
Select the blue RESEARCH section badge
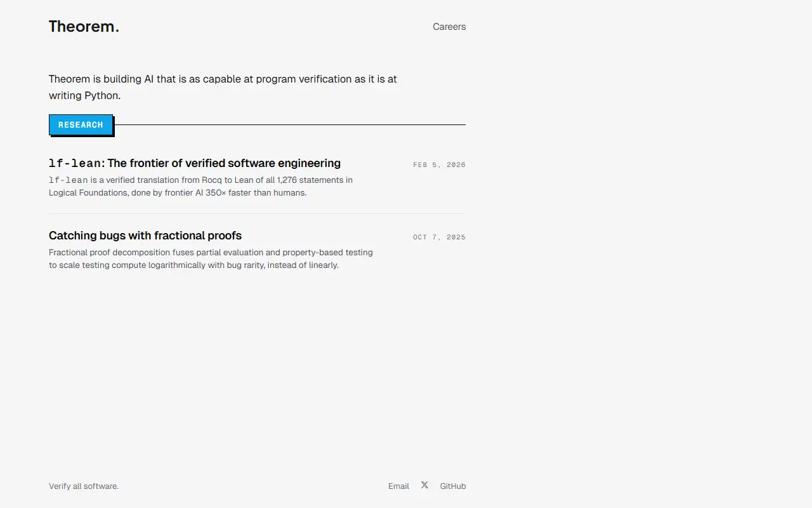pos(81,124)
